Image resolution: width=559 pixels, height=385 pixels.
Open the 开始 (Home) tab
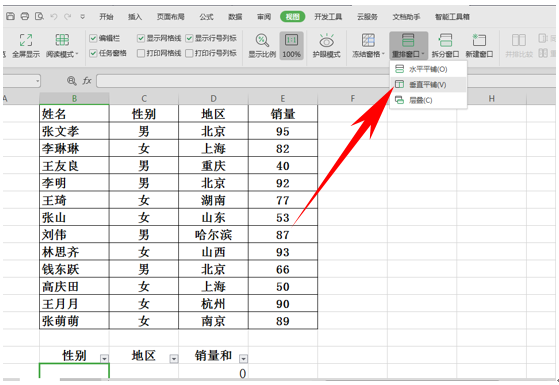point(106,17)
